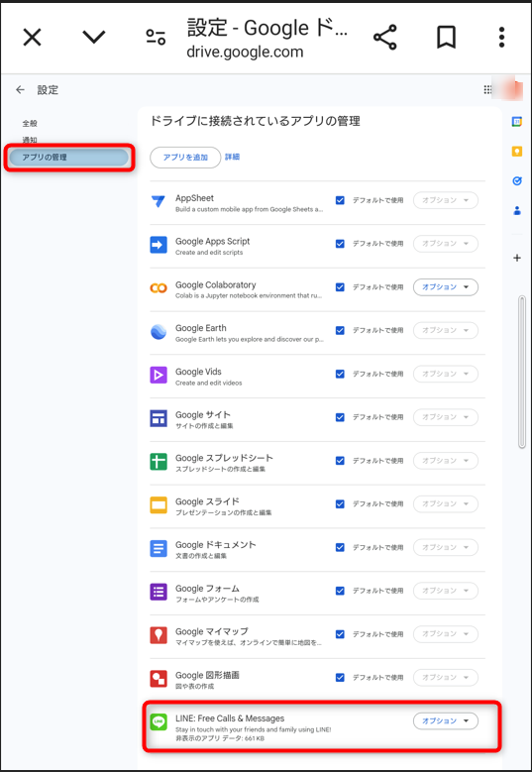
Task: Click the LINE: Free Calls & Messages title
Action: click(x=230, y=718)
